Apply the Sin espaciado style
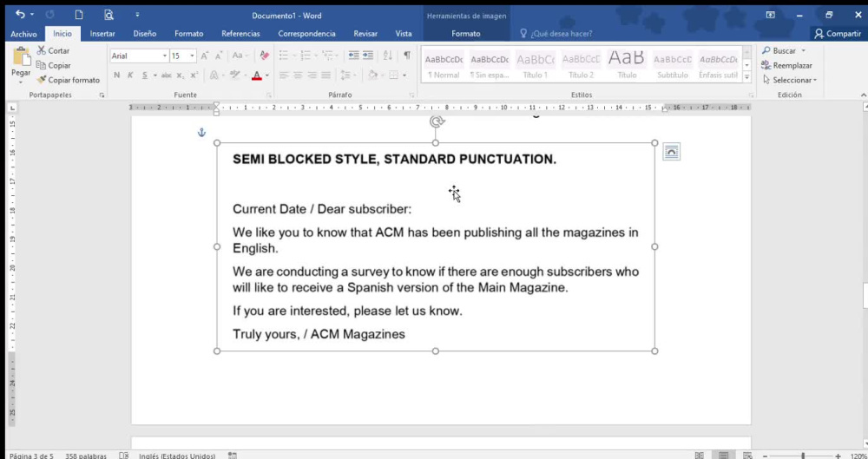The image size is (868, 459). click(490, 64)
